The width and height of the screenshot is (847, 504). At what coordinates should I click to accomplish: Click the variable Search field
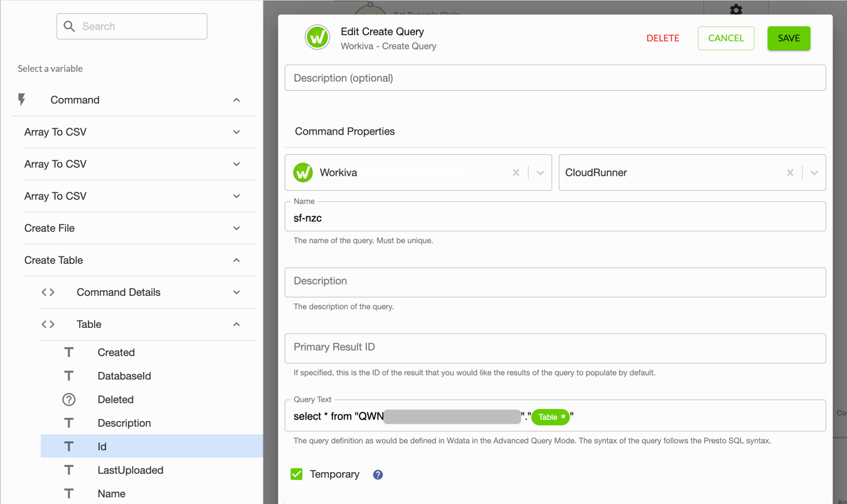tap(132, 26)
